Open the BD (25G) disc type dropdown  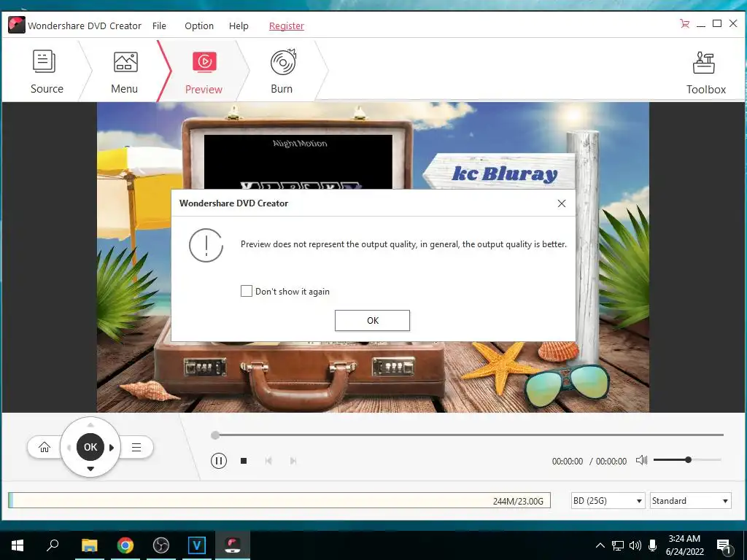pyautogui.click(x=608, y=500)
